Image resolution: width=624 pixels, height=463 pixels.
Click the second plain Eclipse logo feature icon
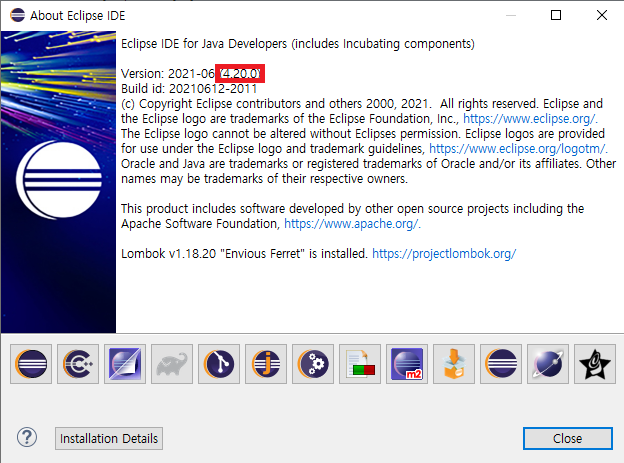pyautogui.click(x=501, y=364)
